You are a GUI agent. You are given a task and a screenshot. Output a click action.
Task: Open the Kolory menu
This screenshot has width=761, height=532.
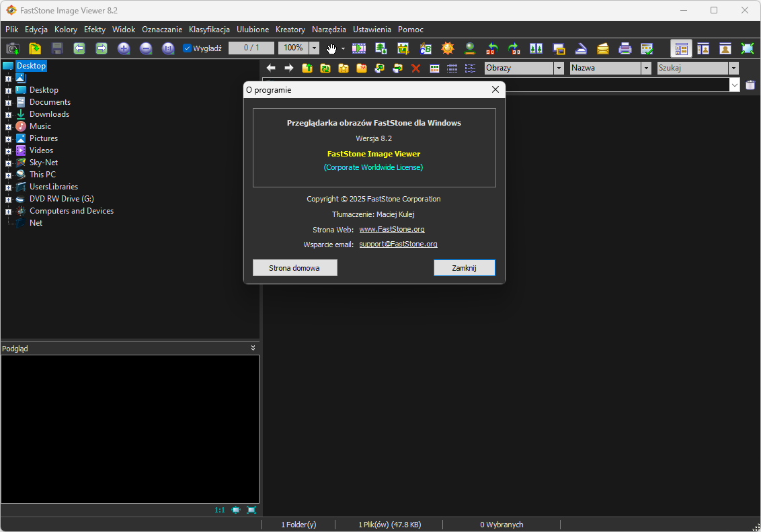click(x=65, y=30)
